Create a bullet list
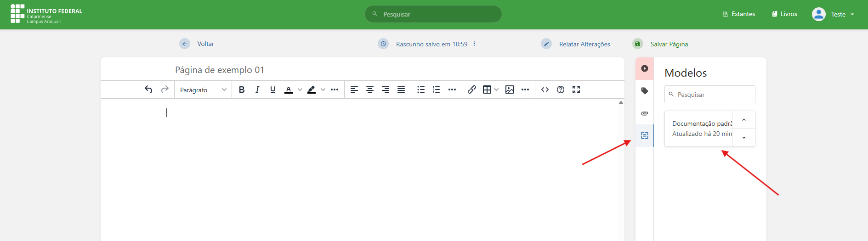This screenshot has height=241, width=868. [421, 90]
